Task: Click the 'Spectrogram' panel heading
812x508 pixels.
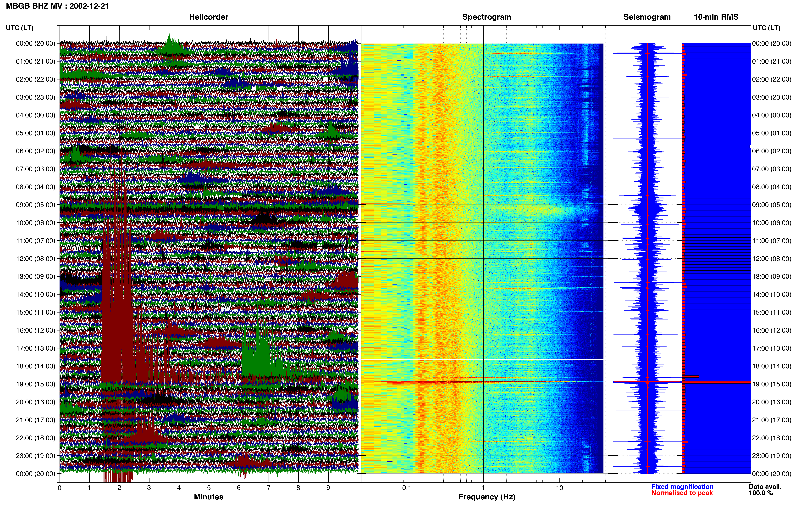Action: pos(487,17)
